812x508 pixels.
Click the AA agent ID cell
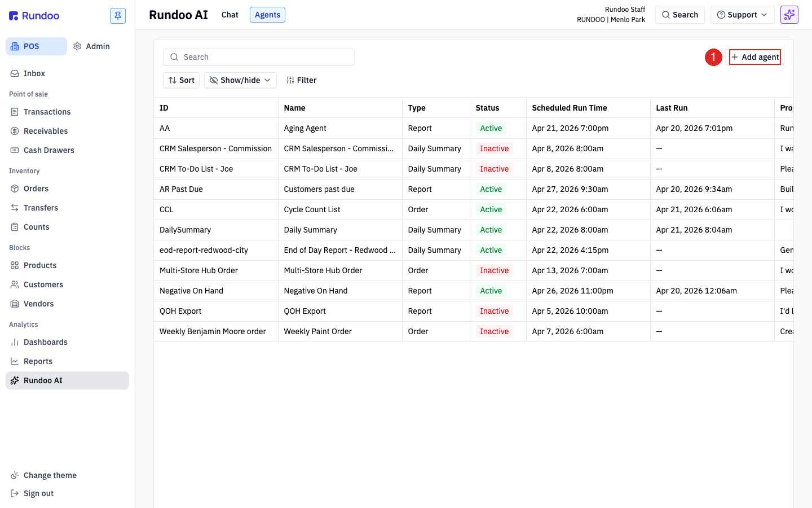point(216,128)
